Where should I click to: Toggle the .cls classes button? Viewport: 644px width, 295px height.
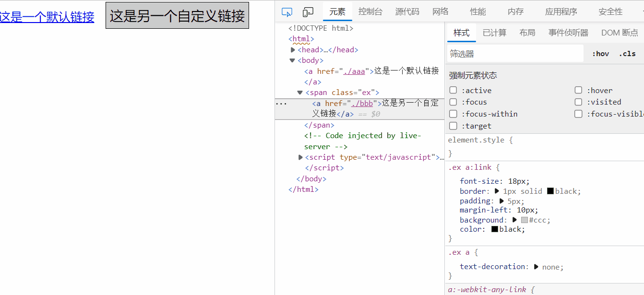tap(627, 54)
